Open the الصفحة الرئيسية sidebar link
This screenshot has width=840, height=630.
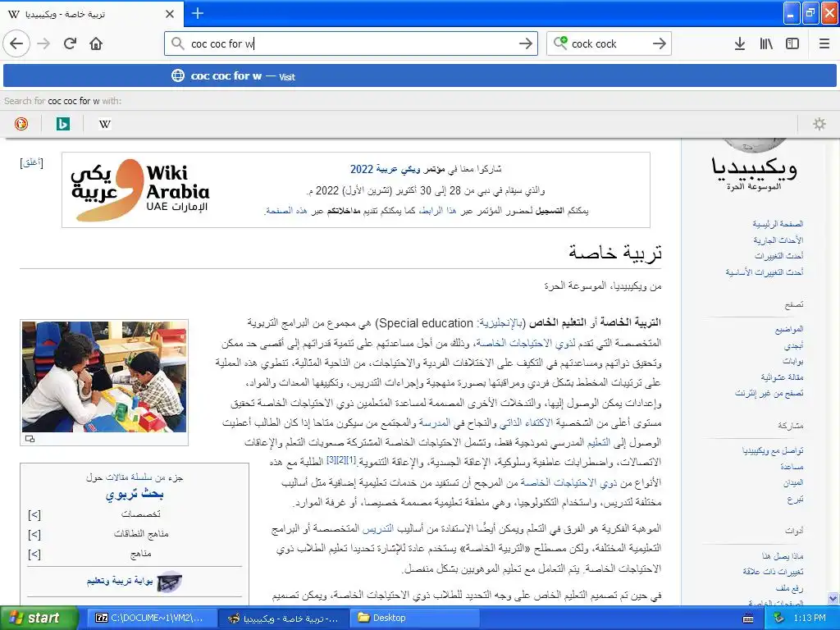(778, 224)
